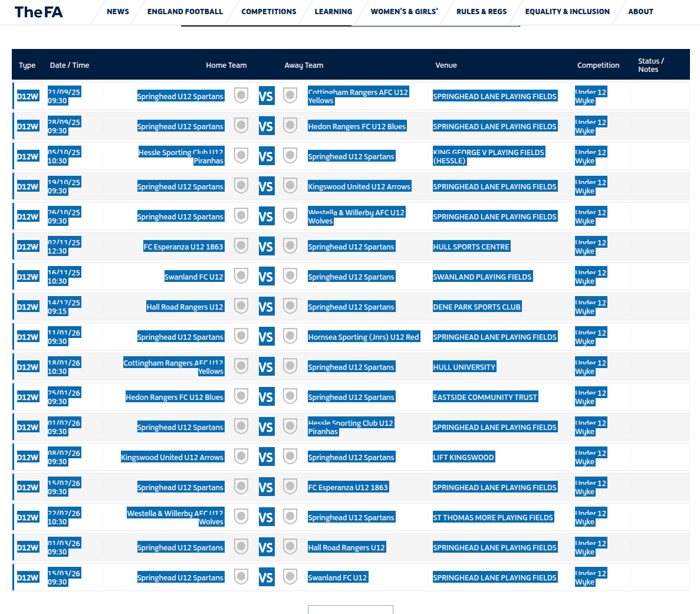Click The FA logo

click(38, 12)
